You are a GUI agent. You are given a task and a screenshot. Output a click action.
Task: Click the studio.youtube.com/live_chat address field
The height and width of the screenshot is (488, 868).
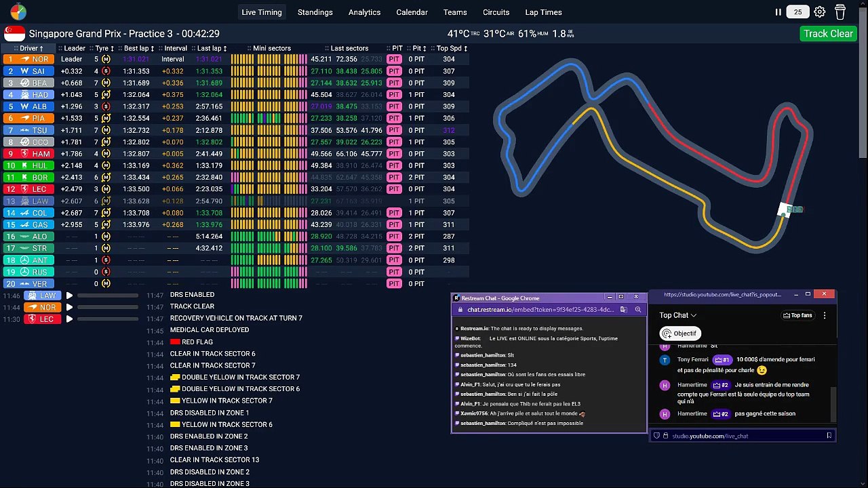point(743,436)
